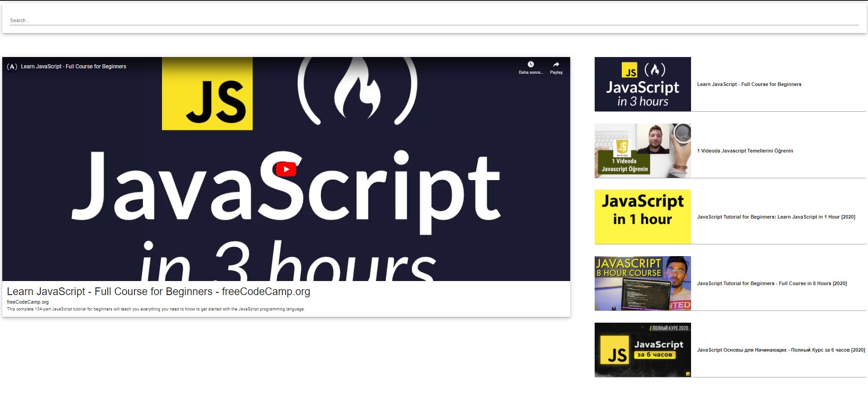Select 'JavaScript in 3 hours' thumbnail

click(643, 84)
